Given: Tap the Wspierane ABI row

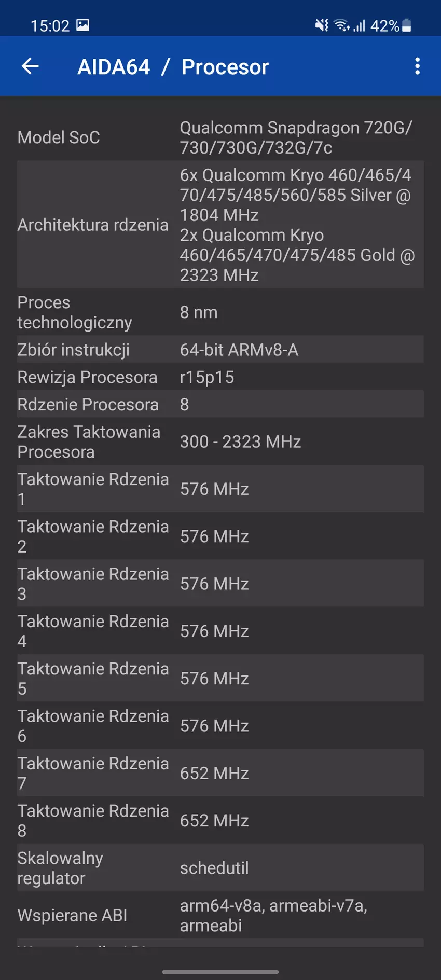Looking at the screenshot, I should 220,915.
